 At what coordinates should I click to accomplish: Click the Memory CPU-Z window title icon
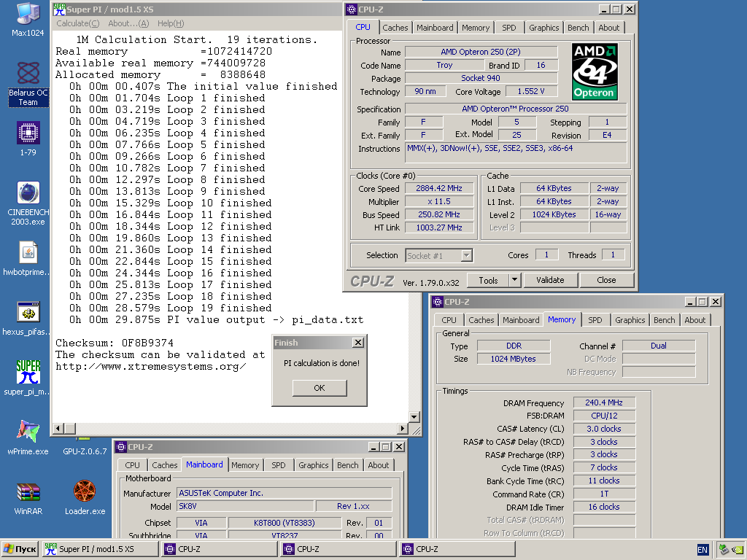click(438, 301)
